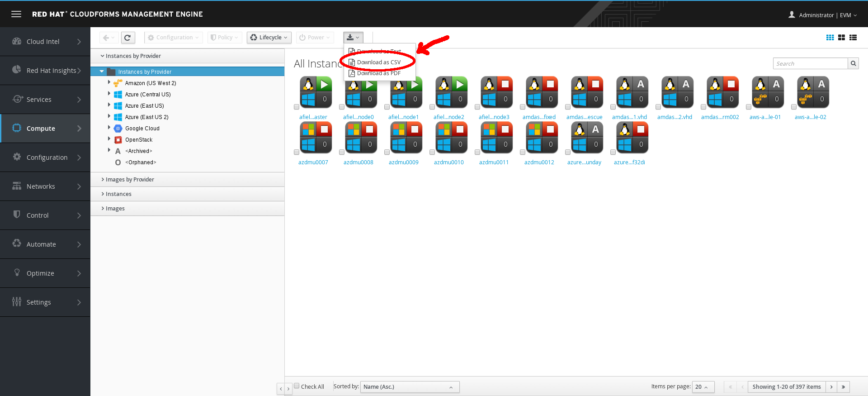Viewport: 868px width, 396px height.
Task: Select the amdas...rm002 instance checkbox
Action: click(x=703, y=107)
